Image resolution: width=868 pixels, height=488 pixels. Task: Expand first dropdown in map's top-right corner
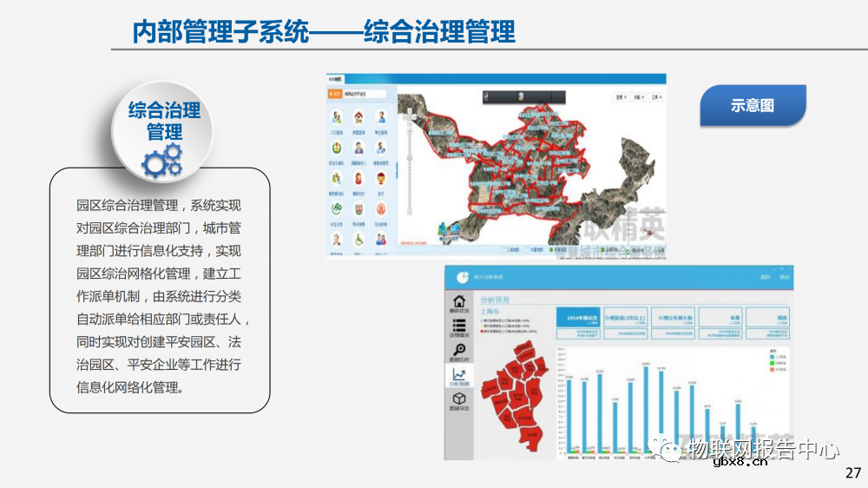(x=621, y=97)
